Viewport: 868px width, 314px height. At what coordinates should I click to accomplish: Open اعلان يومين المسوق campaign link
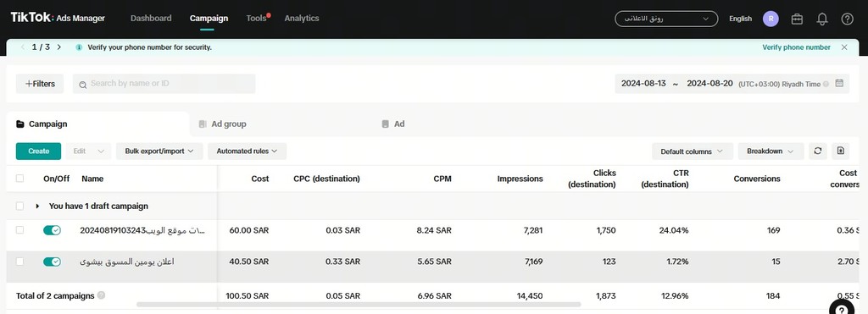click(127, 262)
